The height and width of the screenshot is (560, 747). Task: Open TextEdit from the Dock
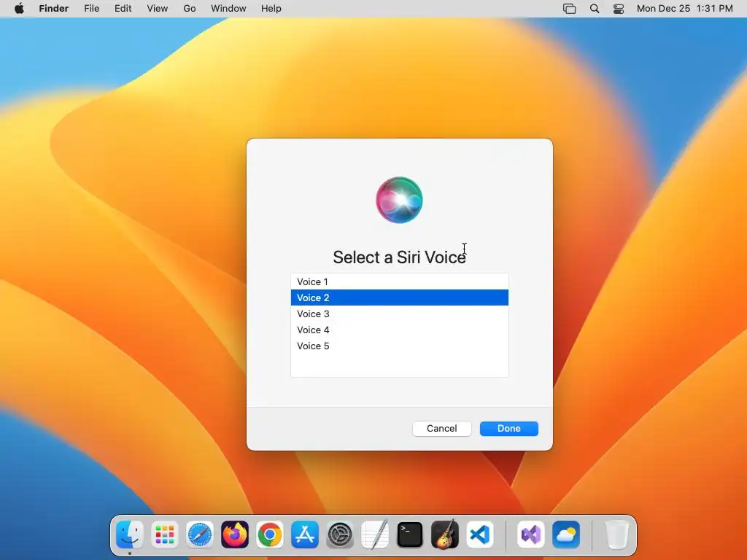click(375, 534)
